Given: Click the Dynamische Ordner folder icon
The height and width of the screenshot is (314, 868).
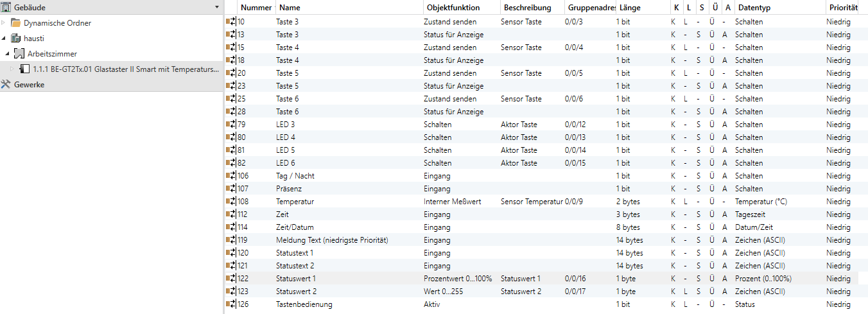Looking at the screenshot, I should point(15,23).
